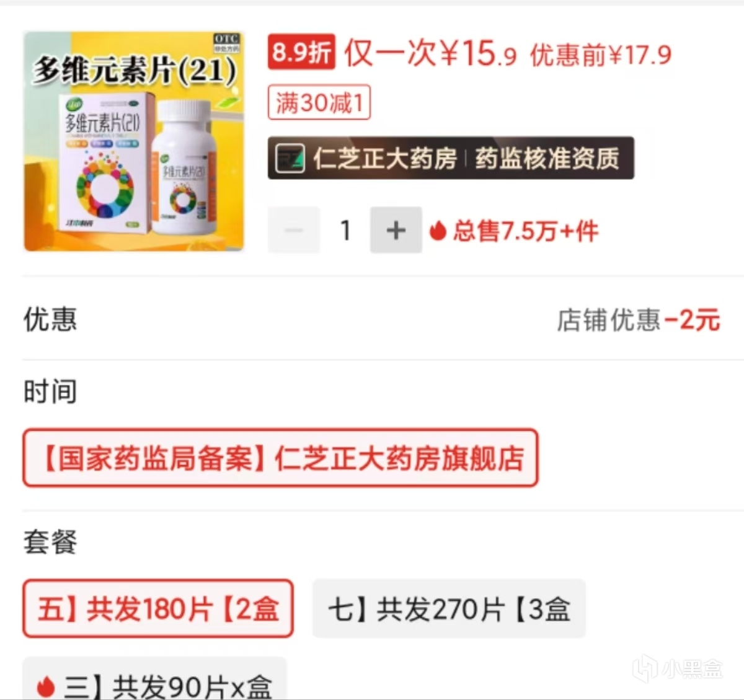Decrease quantity with the minus button
Image resolution: width=744 pixels, height=700 pixels.
pos(294,230)
